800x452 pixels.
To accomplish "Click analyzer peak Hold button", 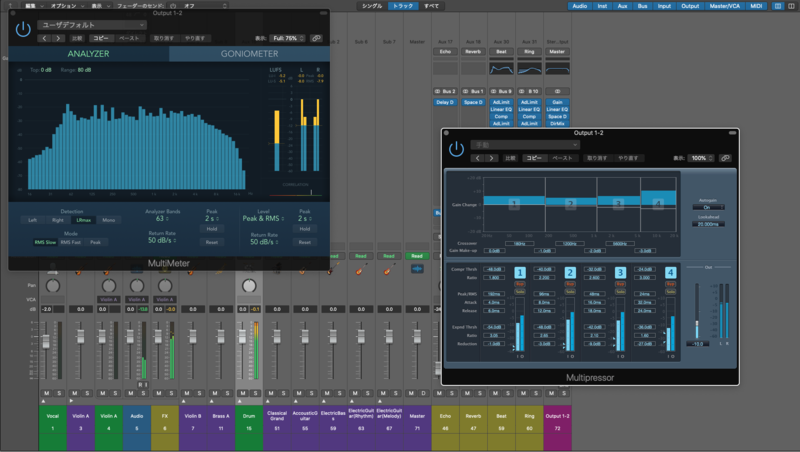I will coord(212,229).
